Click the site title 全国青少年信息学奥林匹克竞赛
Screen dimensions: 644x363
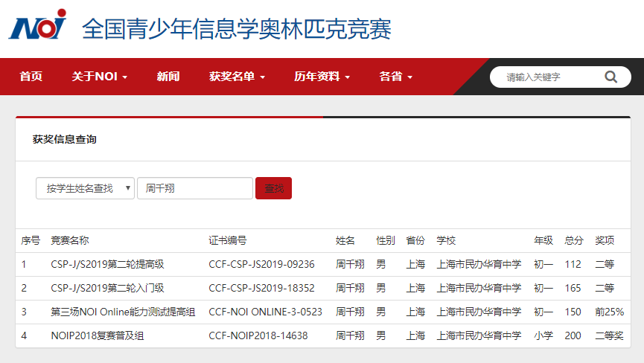pos(237,29)
